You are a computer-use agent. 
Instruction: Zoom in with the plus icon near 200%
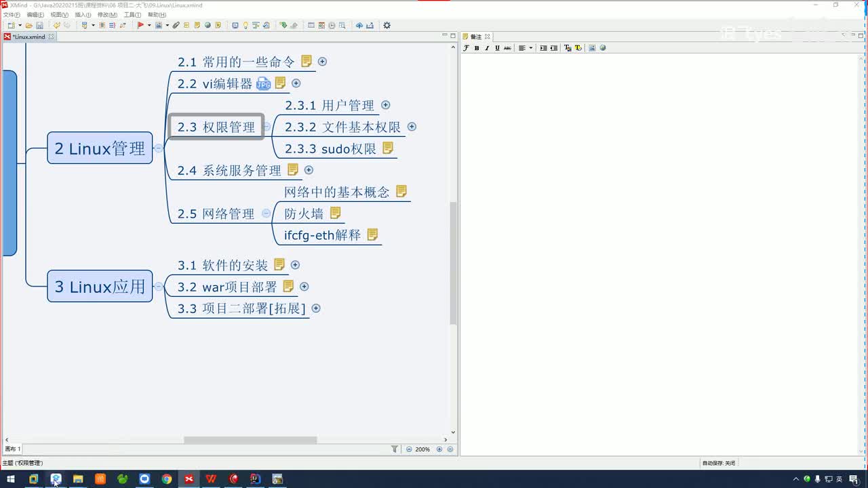[439, 449]
